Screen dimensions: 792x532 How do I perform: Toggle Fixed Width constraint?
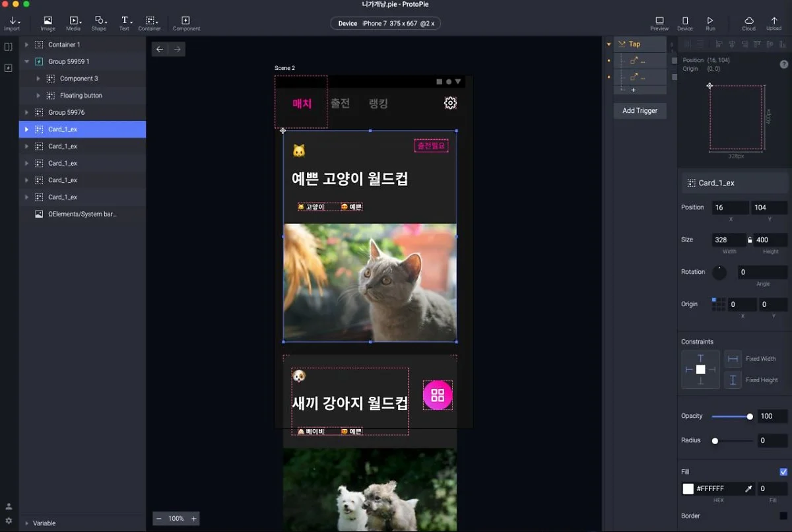(733, 359)
